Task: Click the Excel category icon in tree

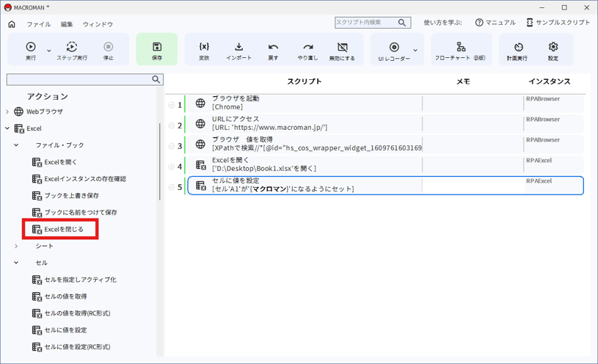Action: point(19,128)
